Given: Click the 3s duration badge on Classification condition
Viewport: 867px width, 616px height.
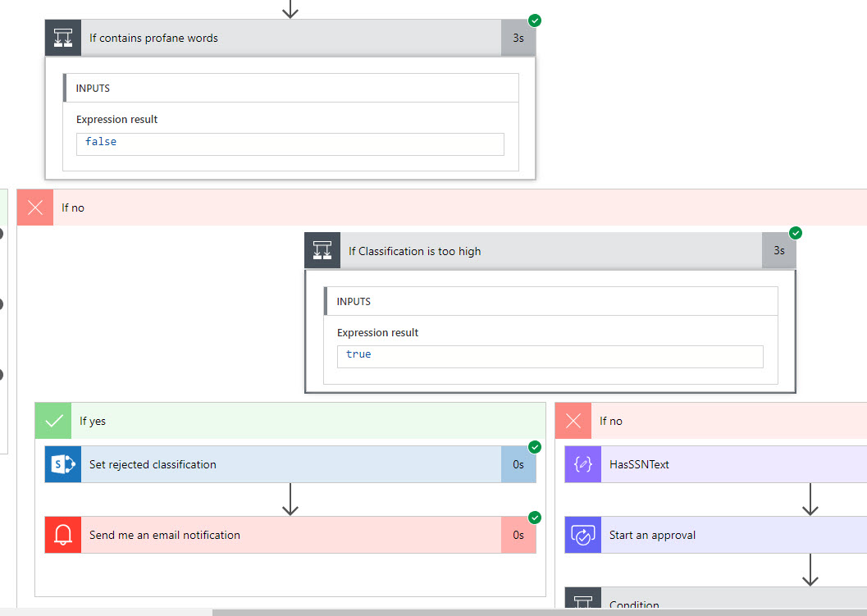Looking at the screenshot, I should click(778, 251).
